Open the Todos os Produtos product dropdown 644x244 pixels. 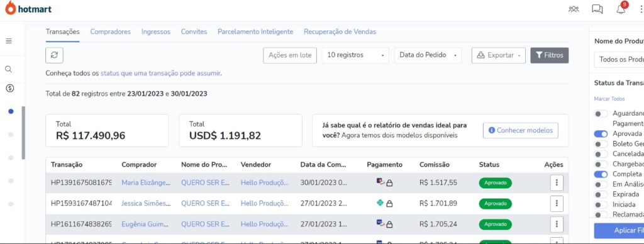coord(619,60)
